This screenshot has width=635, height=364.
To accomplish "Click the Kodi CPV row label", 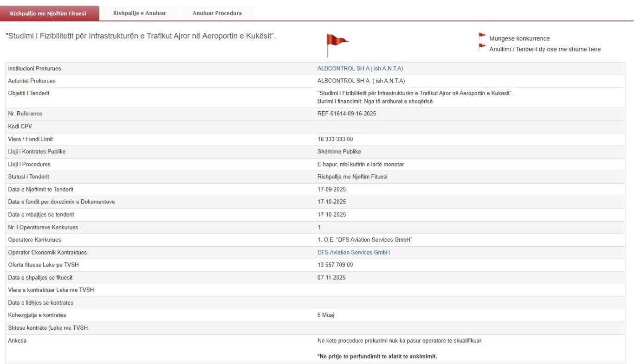I will (x=20, y=127).
